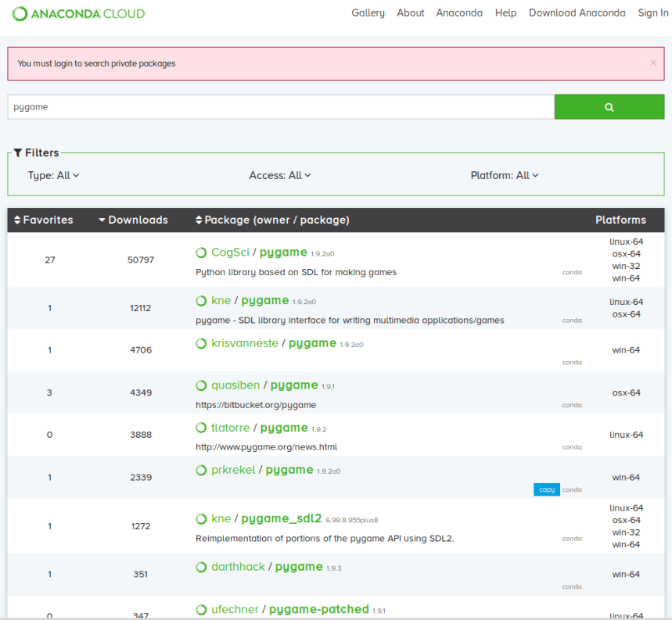This screenshot has height=620, width=672.
Task: Open the Access: All filter dropdown
Action: (x=280, y=176)
